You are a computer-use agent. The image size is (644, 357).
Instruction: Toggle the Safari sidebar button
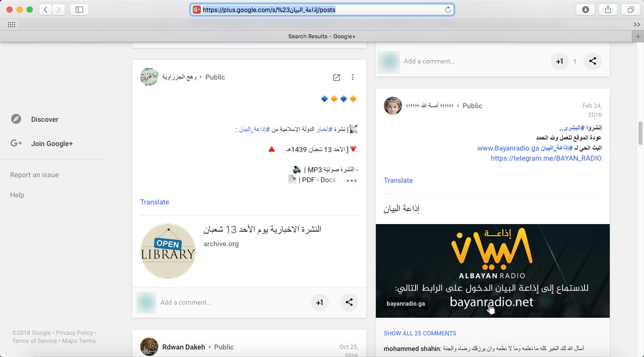tap(79, 10)
